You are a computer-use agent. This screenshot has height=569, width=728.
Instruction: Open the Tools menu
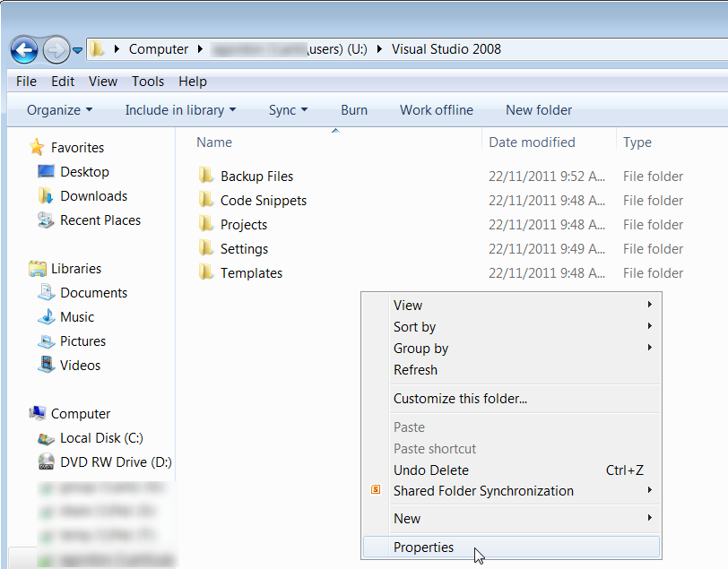point(148,82)
